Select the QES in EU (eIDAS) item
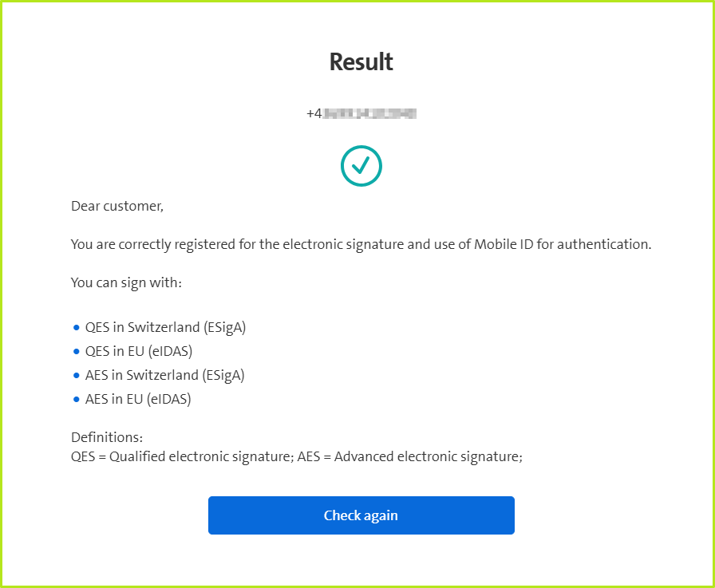The image size is (715, 588). [139, 351]
